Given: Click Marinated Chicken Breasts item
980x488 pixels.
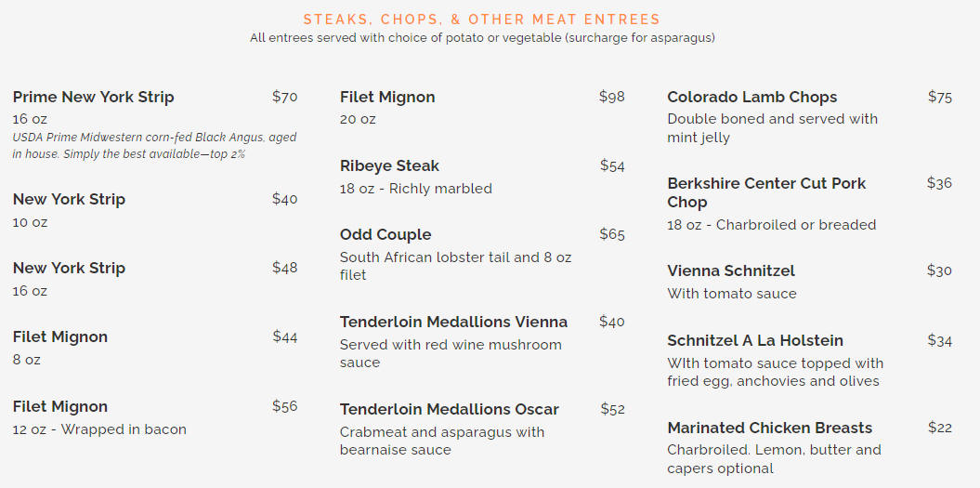Looking at the screenshot, I should (x=769, y=428).
